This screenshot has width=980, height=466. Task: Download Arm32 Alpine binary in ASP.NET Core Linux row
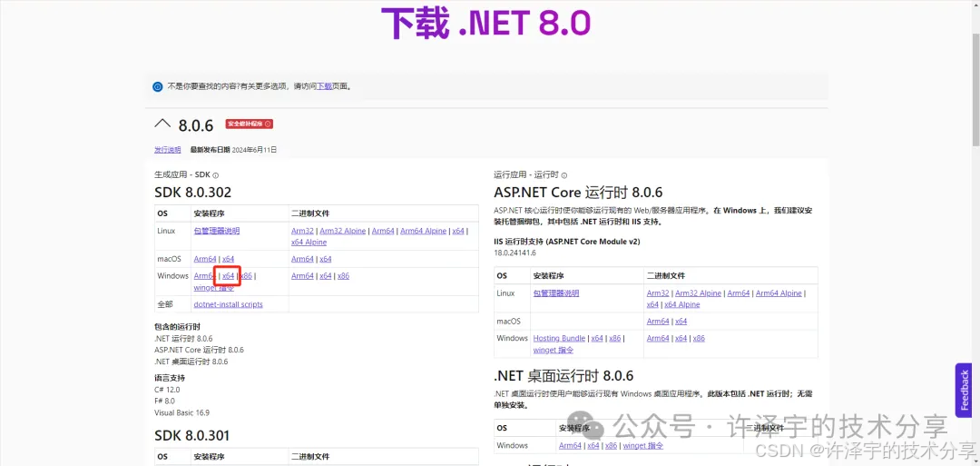click(x=698, y=292)
